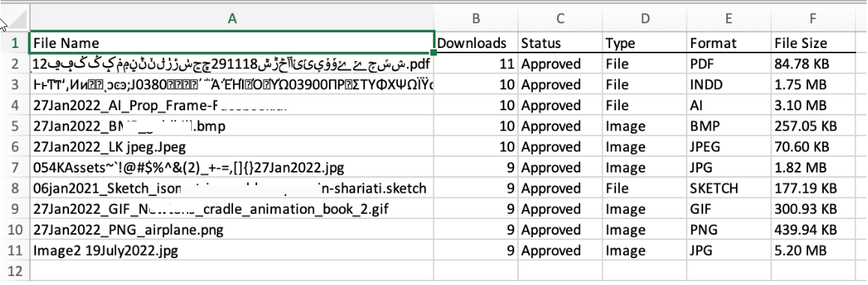Click the PNG format cell
Viewport: 868px width, 285px height.
pyautogui.click(x=729, y=229)
